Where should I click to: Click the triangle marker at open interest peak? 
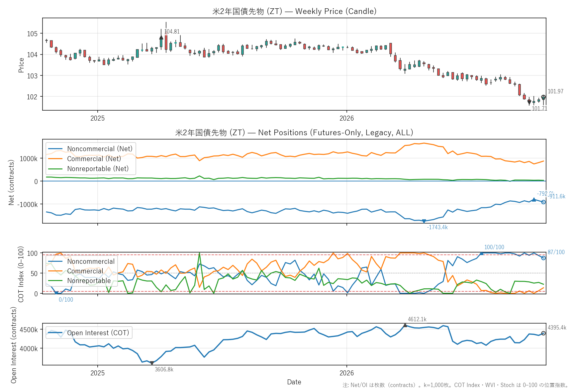(405, 325)
